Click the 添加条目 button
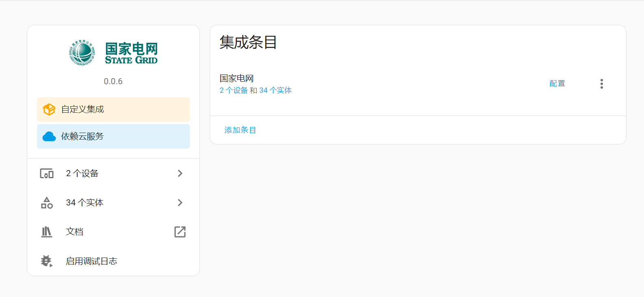The image size is (644, 297). coord(240,130)
